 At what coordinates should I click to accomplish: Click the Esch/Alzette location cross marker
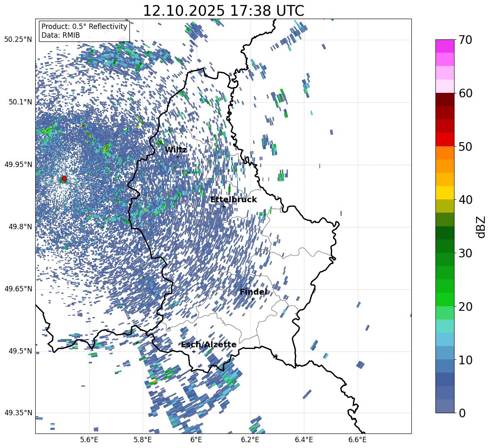194,351
